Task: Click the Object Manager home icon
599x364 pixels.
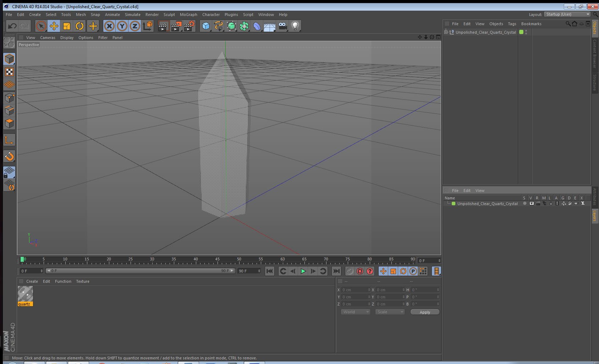Action: pos(575,24)
